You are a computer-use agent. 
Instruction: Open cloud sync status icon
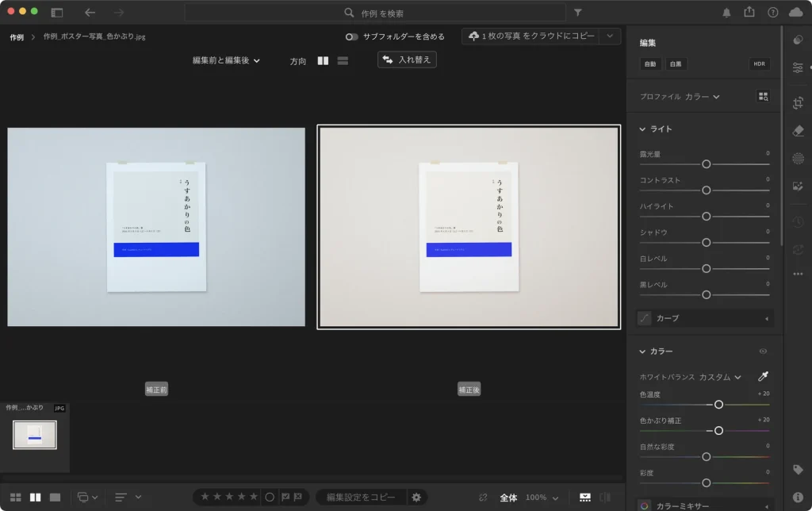[796, 13]
